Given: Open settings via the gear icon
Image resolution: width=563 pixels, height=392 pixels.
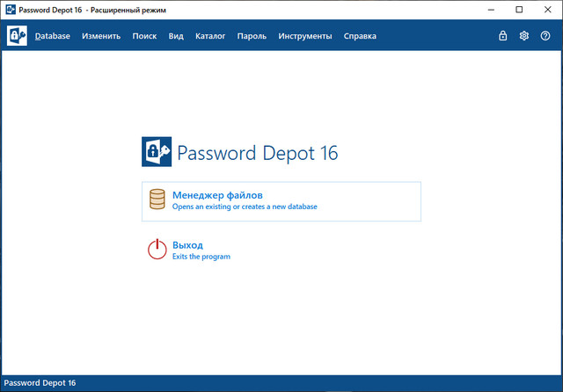Looking at the screenshot, I should click(523, 36).
